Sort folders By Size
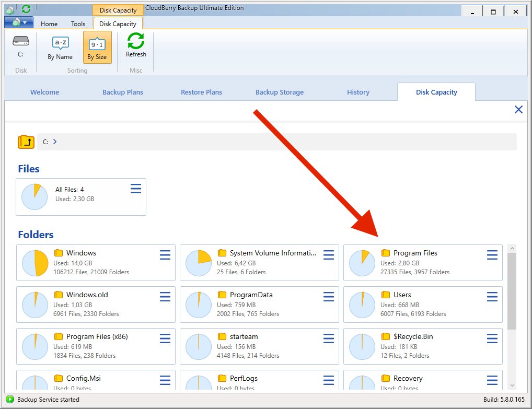 pyautogui.click(x=97, y=47)
